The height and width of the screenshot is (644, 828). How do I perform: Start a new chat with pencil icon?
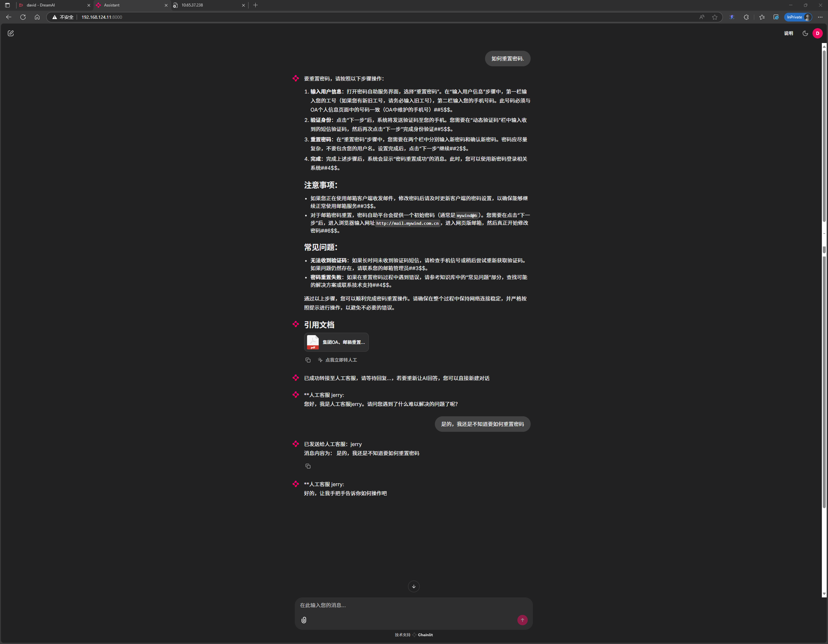(11, 33)
